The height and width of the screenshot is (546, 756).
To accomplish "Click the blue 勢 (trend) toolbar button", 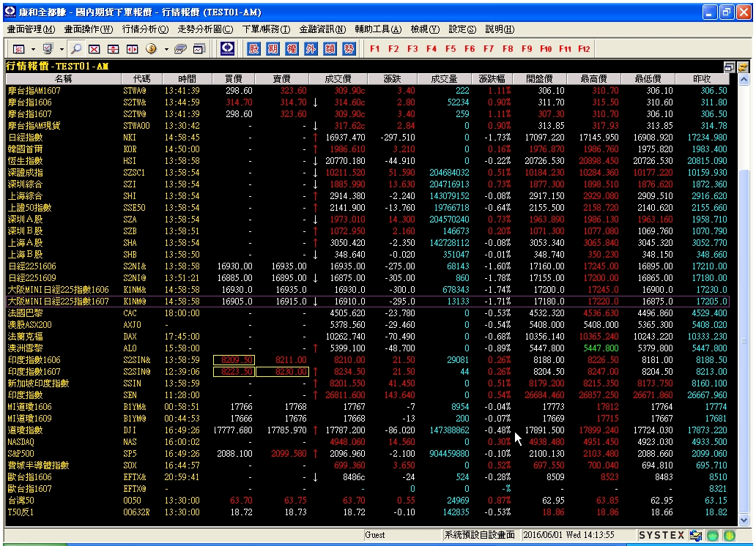I will [349, 49].
